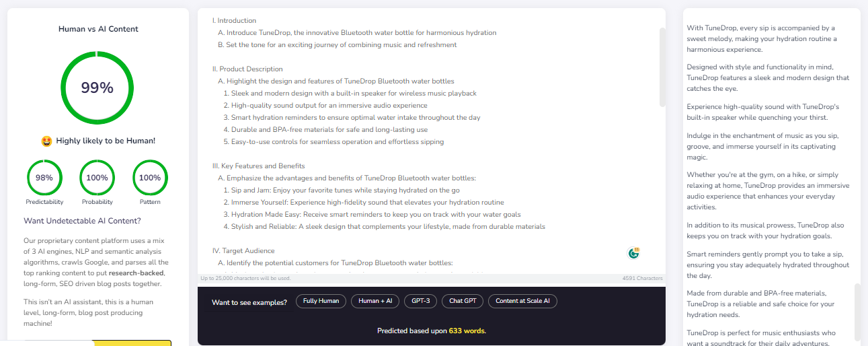Click 'Up to 25,000 characters will be used' note
This screenshot has height=346, width=868.
[x=245, y=278]
